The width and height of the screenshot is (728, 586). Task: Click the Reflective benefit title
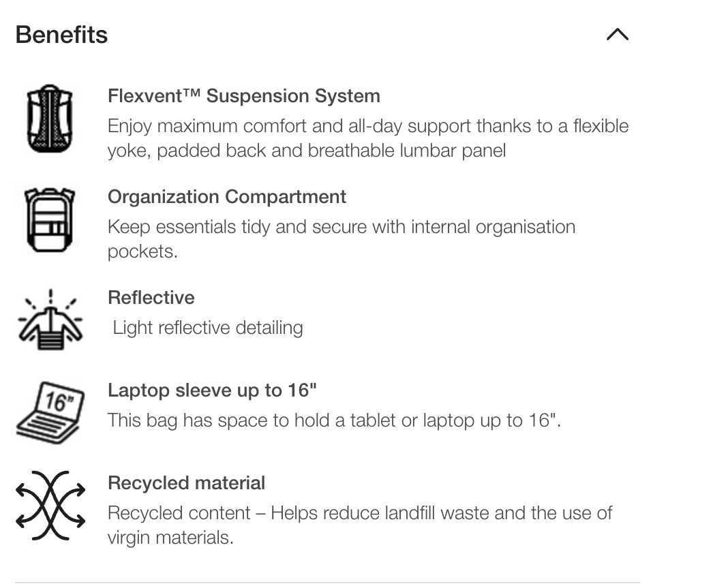click(x=151, y=298)
